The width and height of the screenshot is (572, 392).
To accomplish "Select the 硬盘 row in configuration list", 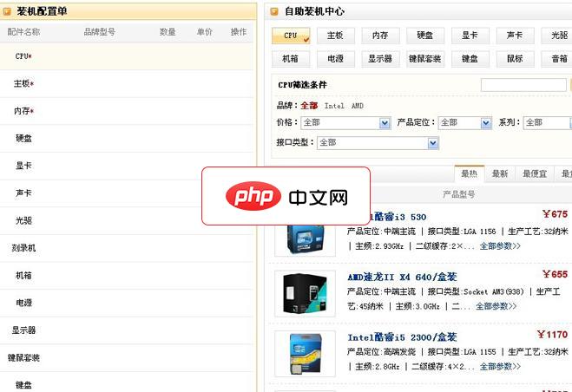I will tap(127, 139).
